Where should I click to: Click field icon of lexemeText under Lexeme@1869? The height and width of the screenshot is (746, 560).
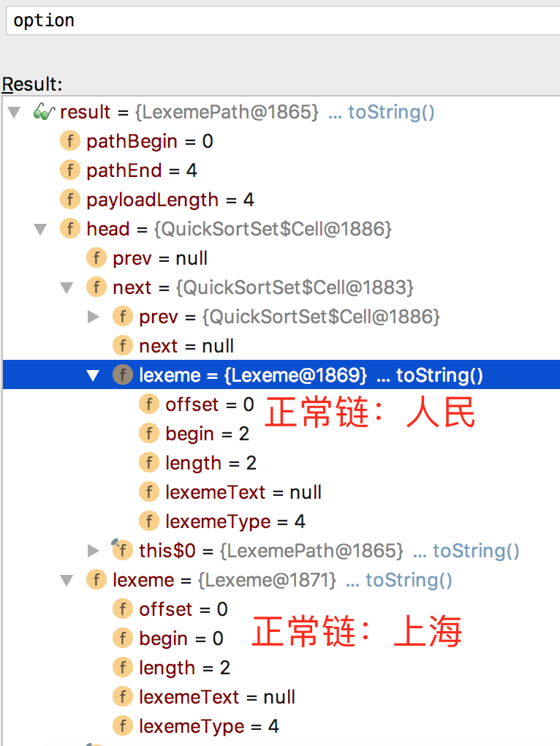coord(149,492)
